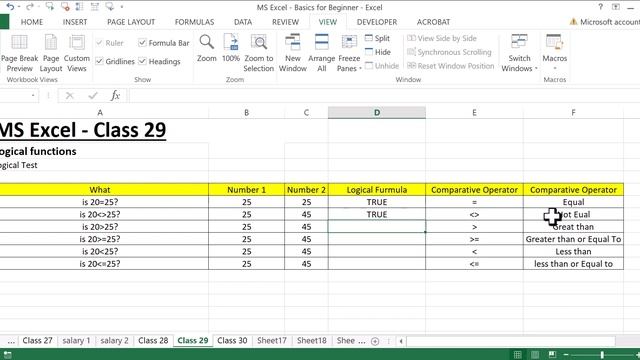640x360 pixels.
Task: Switch to Page Break view in status bar
Action: coord(552,354)
